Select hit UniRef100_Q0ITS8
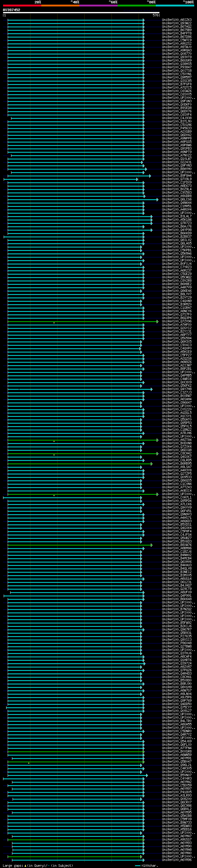Viewport: 197px width, 868px height. (x=176, y=71)
